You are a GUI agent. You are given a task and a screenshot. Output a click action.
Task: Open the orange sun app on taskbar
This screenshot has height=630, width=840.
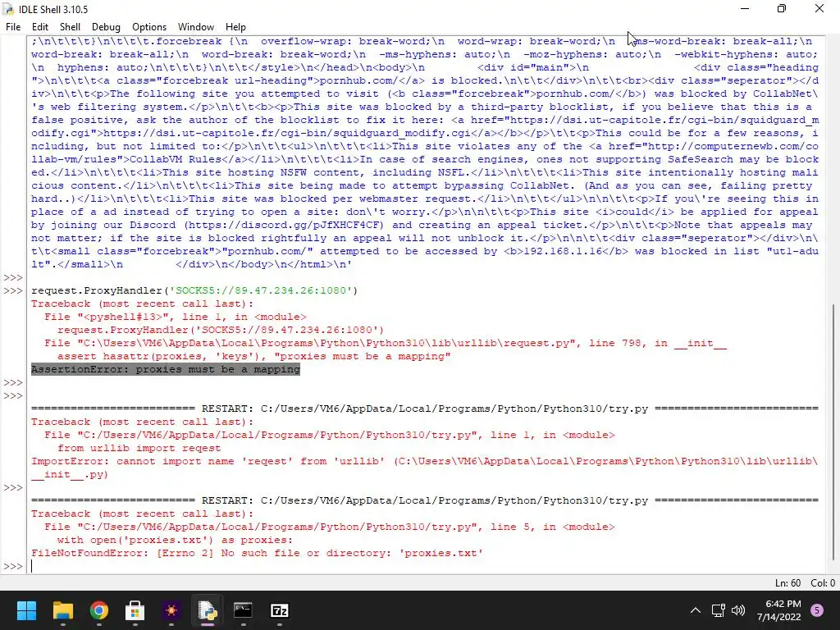171,610
